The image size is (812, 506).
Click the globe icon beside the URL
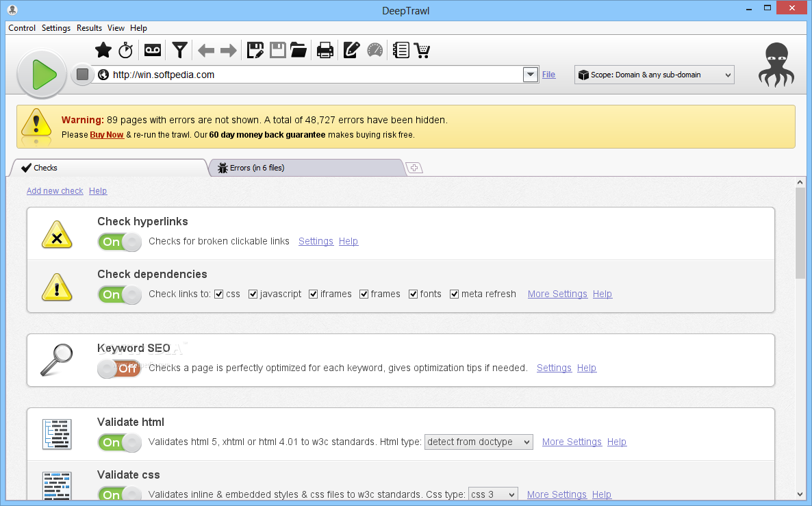pos(103,75)
